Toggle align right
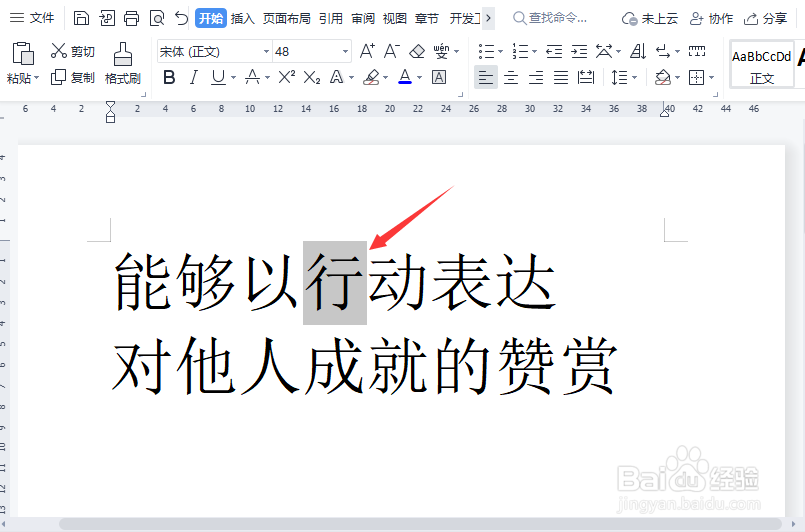This screenshot has width=805, height=532. (536, 78)
